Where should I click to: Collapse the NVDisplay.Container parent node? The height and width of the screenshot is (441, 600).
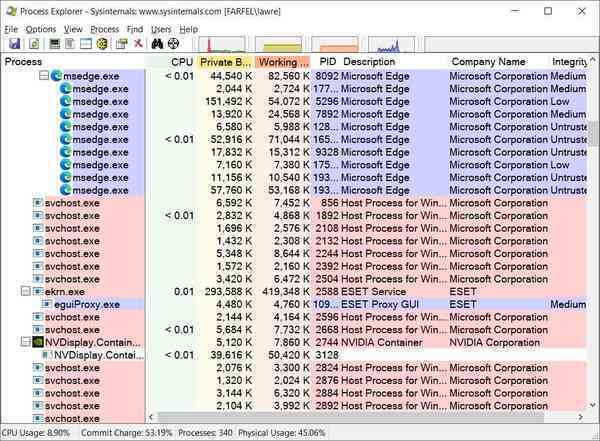pos(25,342)
